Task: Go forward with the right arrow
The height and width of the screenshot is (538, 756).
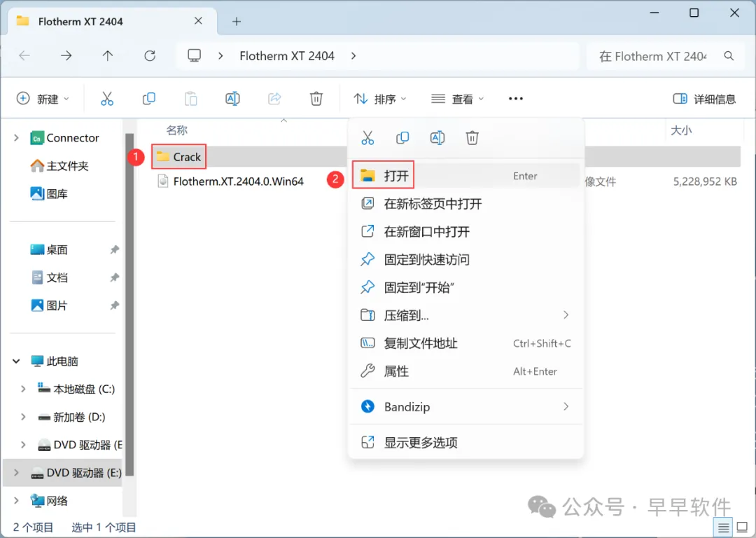Action: point(66,56)
